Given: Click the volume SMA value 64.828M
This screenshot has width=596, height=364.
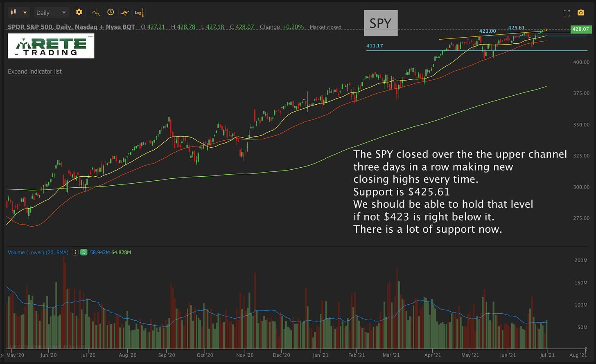Looking at the screenshot, I should click(x=121, y=252).
